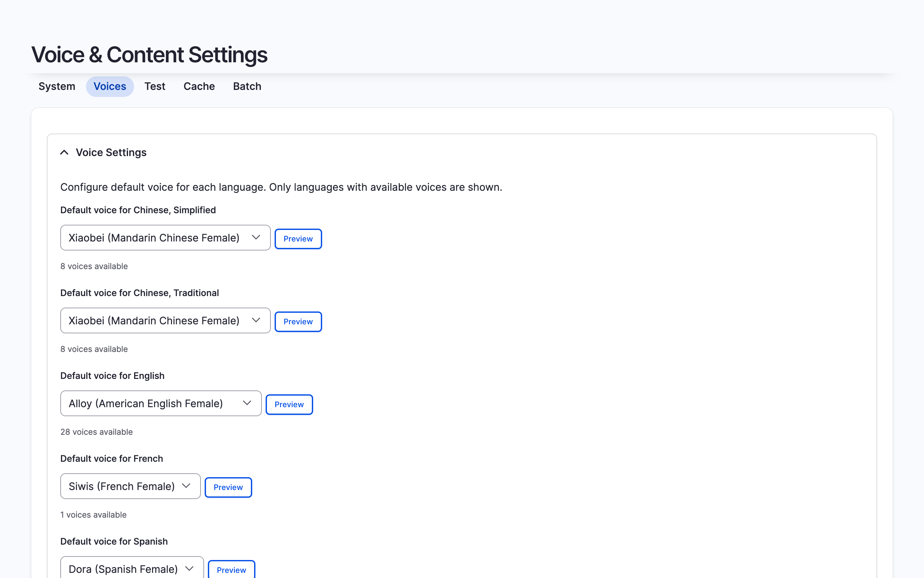This screenshot has height=578, width=924.
Task: Preview the Alloy English voice
Action: click(289, 405)
